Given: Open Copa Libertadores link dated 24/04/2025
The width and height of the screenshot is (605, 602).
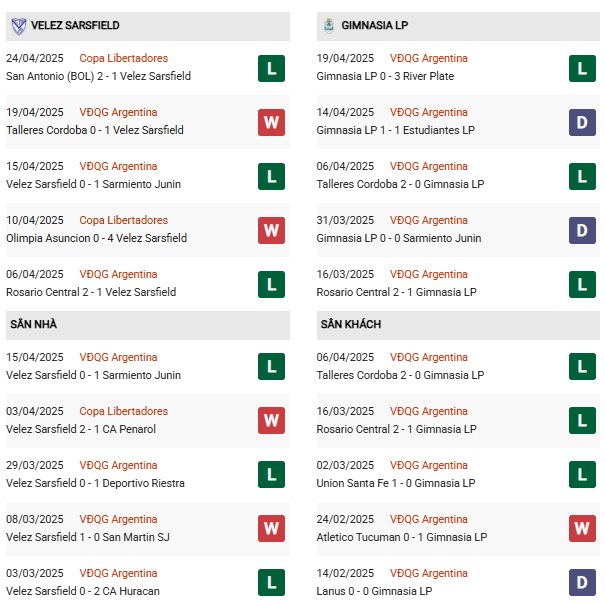Looking at the screenshot, I should coord(124,59).
